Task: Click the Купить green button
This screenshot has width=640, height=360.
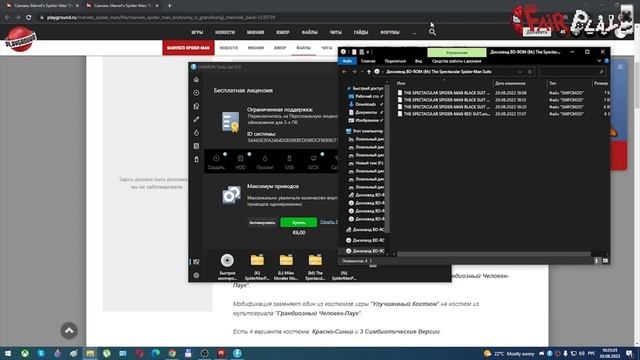Action: pyautogui.click(x=299, y=222)
